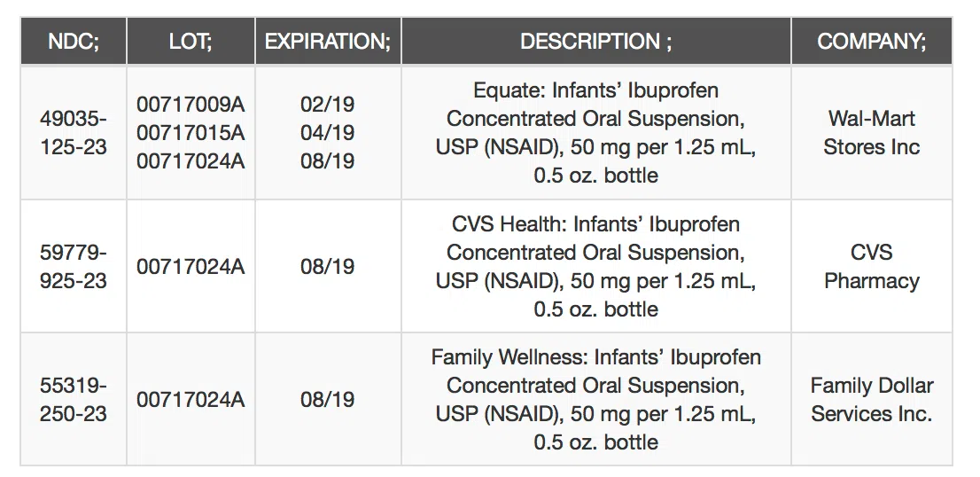
Task: Select the CVS Pharmacy company cell
Action: point(871,267)
